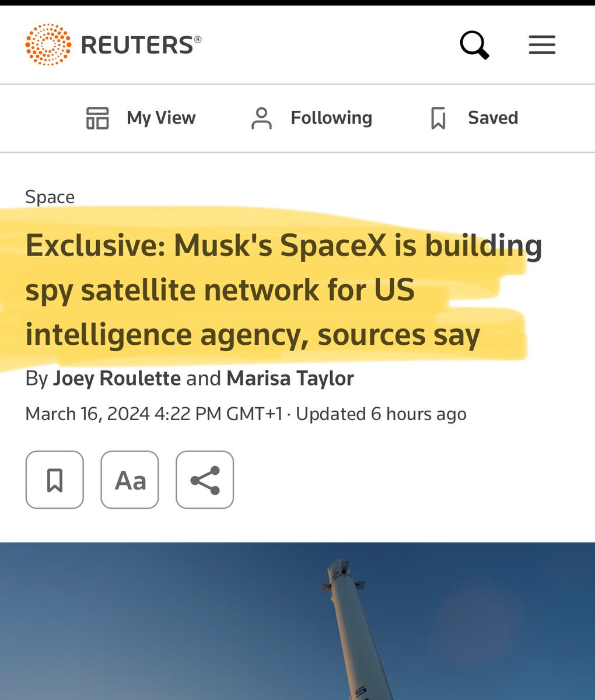Image resolution: width=595 pixels, height=700 pixels.
Task: Click the My View layout icon
Action: tap(97, 118)
